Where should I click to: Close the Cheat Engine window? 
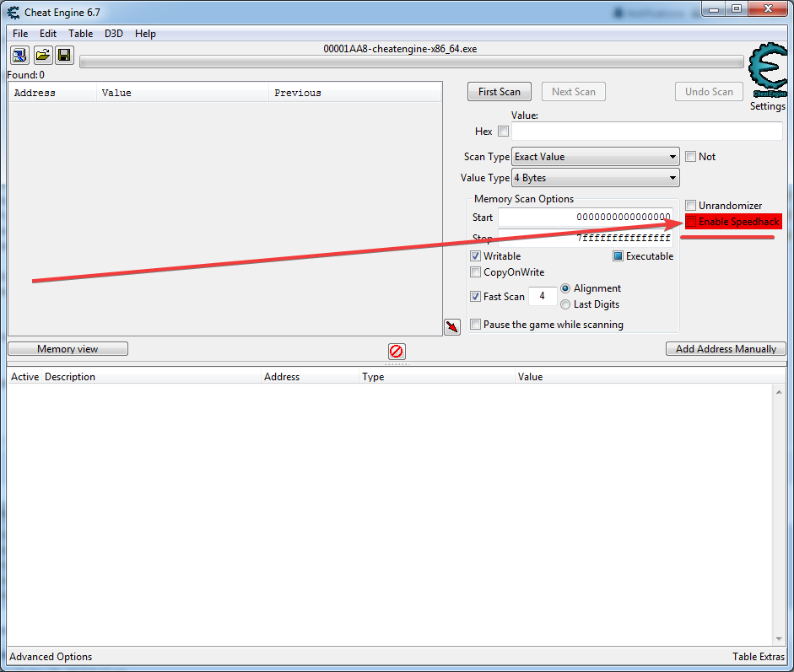point(768,9)
